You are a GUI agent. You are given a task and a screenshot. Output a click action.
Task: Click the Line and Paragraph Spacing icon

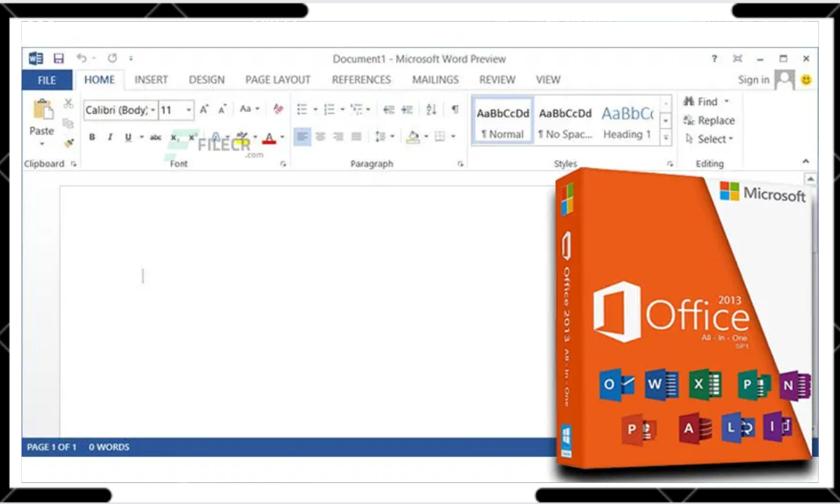pyautogui.click(x=380, y=136)
